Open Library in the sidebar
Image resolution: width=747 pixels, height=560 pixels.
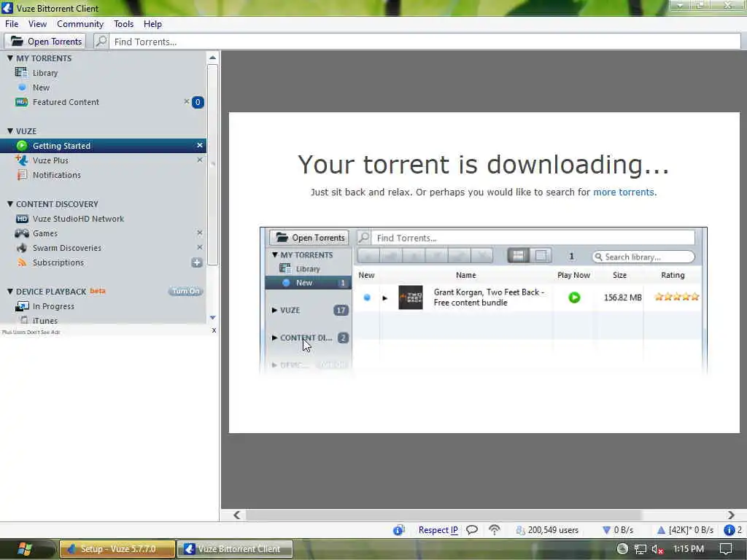(x=44, y=73)
